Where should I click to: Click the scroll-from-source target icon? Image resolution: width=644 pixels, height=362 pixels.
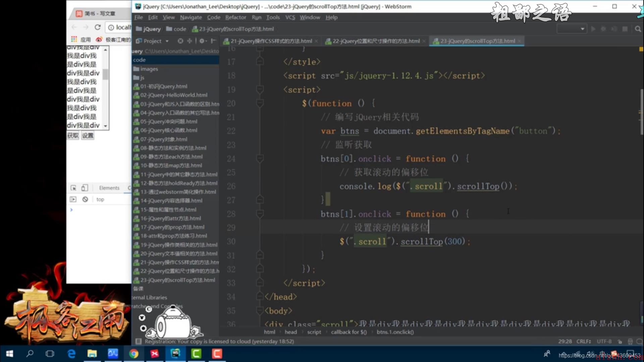point(180,41)
